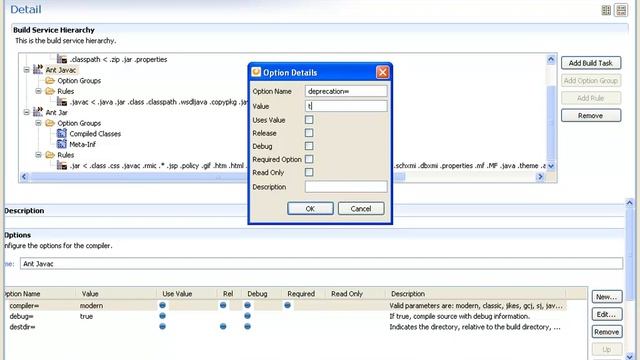Click the Ant Jar build task icon
This screenshot has width=640, height=360.
(38, 112)
